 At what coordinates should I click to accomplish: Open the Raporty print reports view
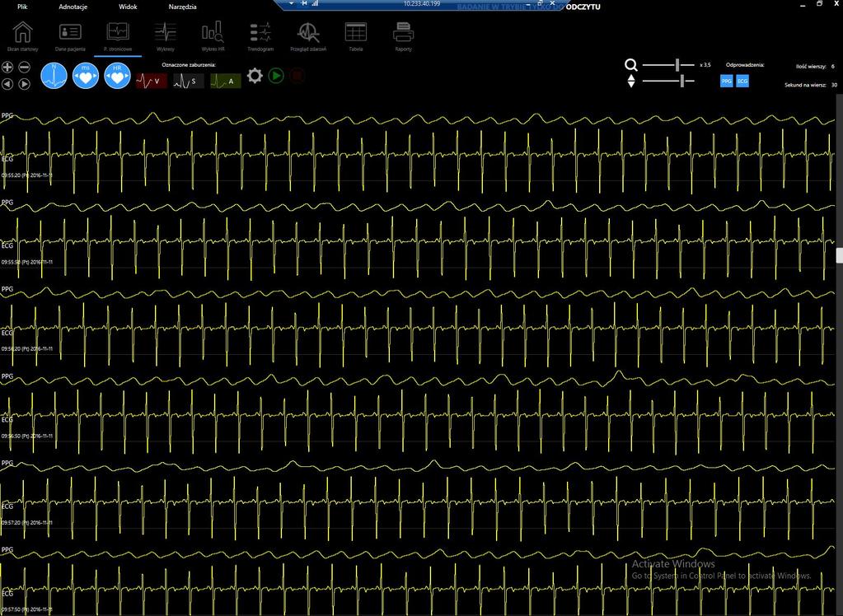click(403, 36)
